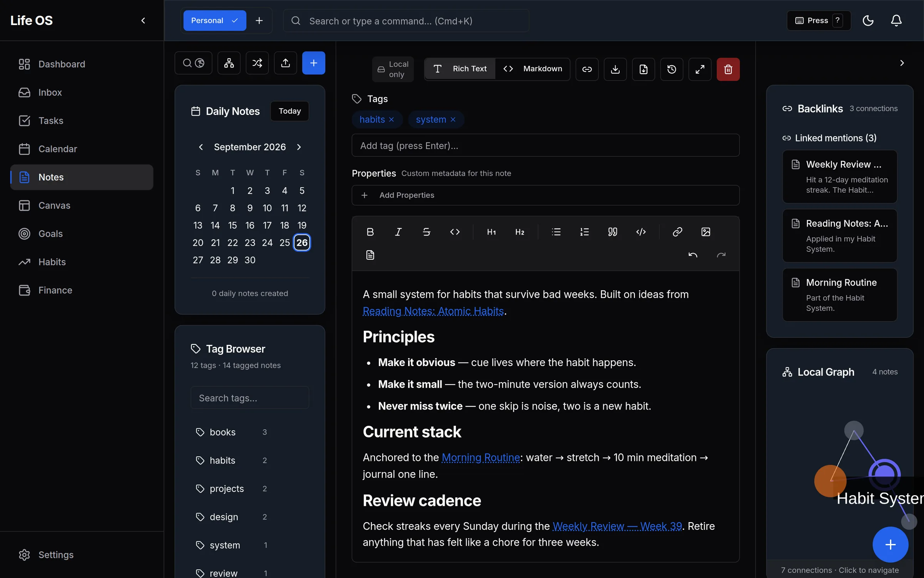
Task: Switch editor to Markdown mode
Action: (533, 69)
